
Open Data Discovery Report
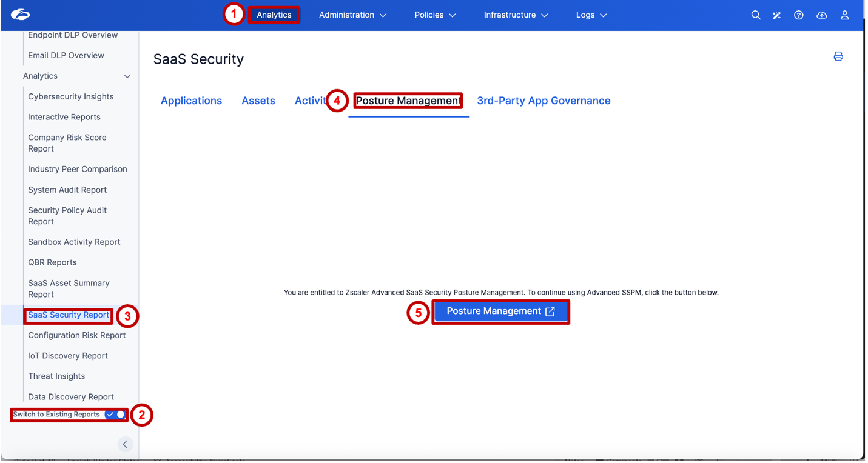point(71,397)
